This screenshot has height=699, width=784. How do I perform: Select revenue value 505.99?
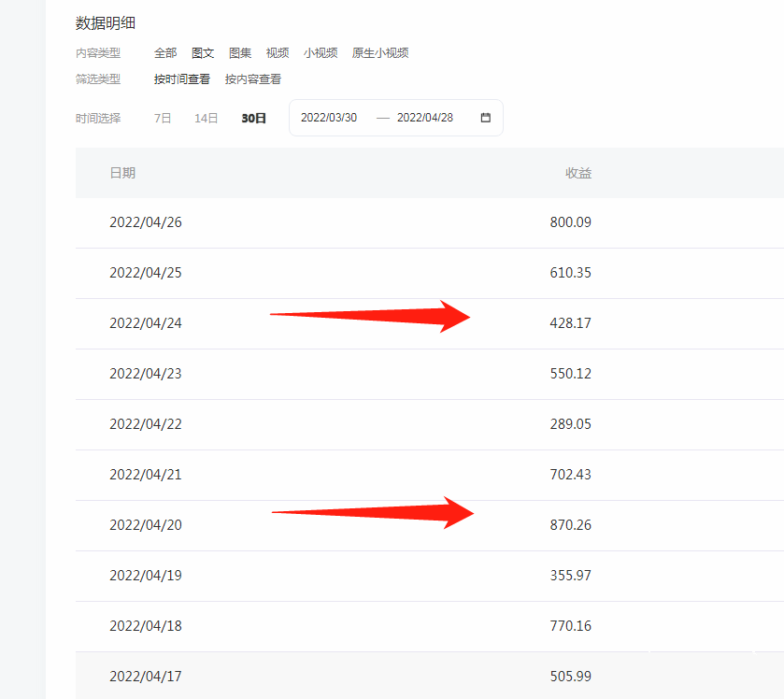[571, 677]
